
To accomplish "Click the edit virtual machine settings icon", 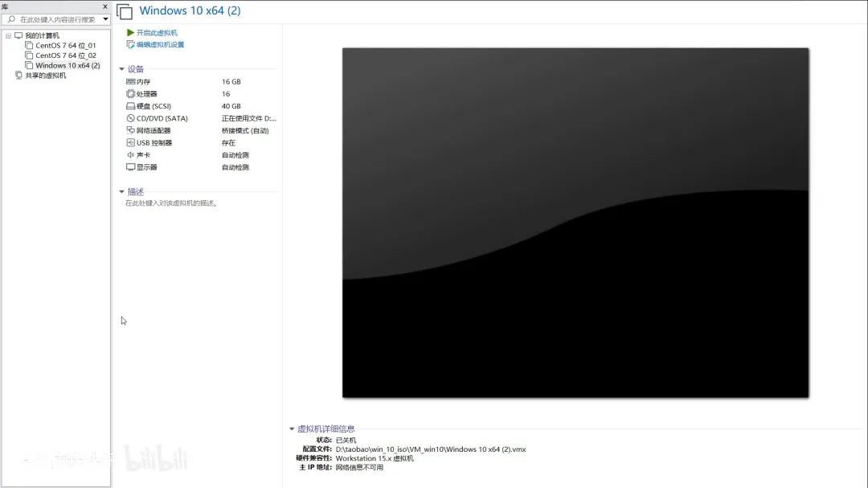I will coord(131,44).
